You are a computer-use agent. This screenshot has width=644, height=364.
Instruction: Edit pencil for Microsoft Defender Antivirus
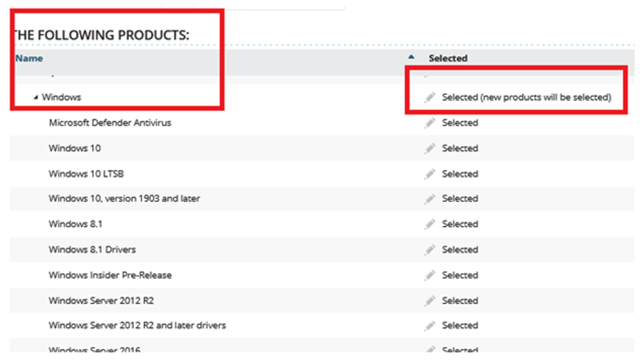[x=429, y=123]
